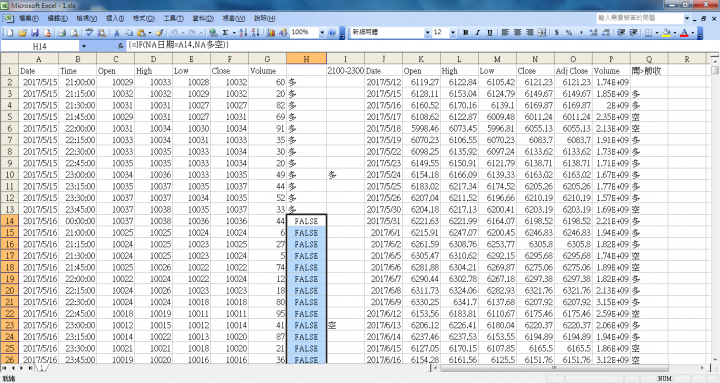Click the Insert Function fx button
Viewport: 720px width, 383px height.
point(120,46)
